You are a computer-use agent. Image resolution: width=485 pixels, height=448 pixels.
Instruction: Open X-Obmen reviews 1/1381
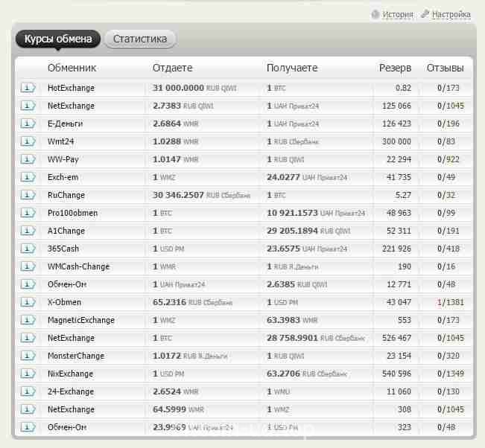coord(450,302)
